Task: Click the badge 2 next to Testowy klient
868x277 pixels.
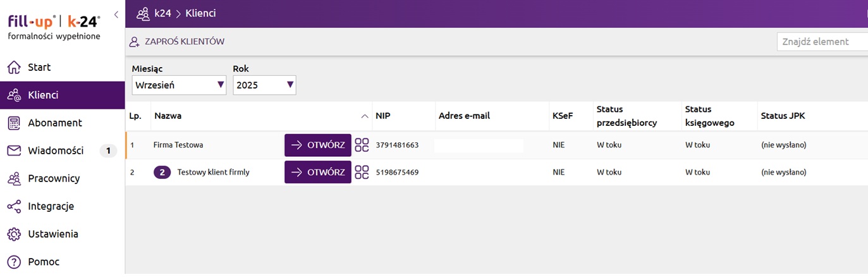Action: tap(162, 172)
